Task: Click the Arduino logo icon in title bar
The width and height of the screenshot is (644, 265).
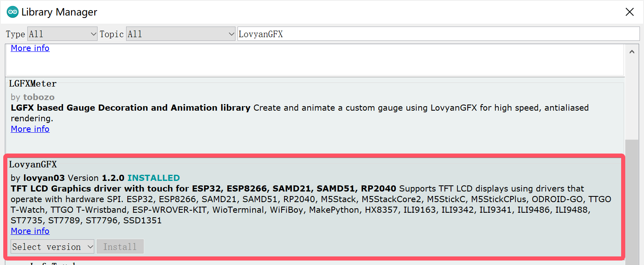Action: click(x=13, y=12)
